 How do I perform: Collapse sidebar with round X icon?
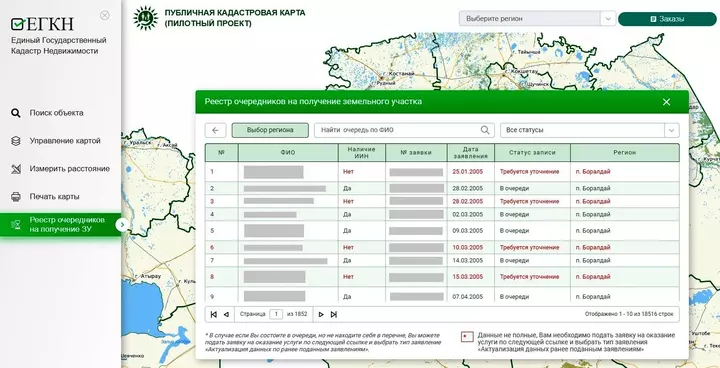105,16
